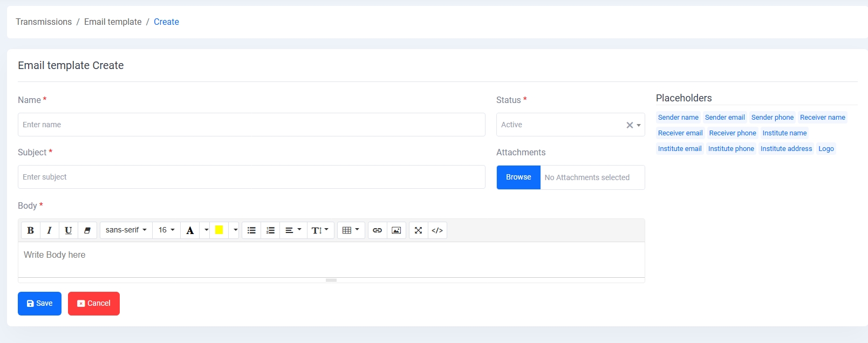
Task: Click the eraser remove-font-style icon
Action: click(x=87, y=230)
